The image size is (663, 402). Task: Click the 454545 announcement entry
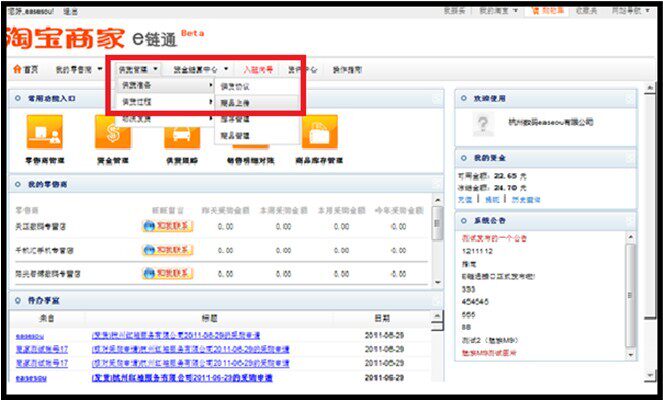pos(475,302)
